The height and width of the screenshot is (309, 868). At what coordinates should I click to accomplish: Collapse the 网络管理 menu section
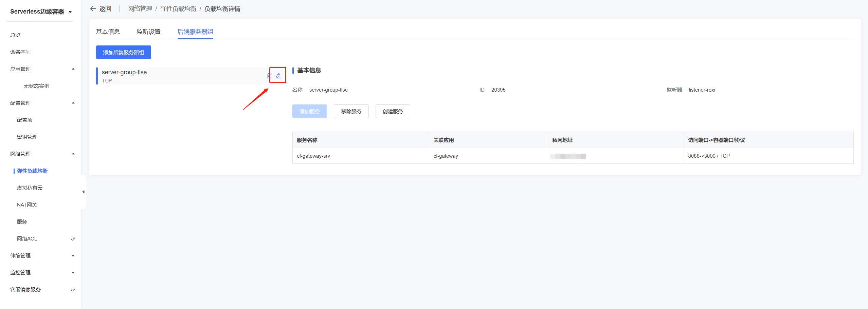(73, 154)
